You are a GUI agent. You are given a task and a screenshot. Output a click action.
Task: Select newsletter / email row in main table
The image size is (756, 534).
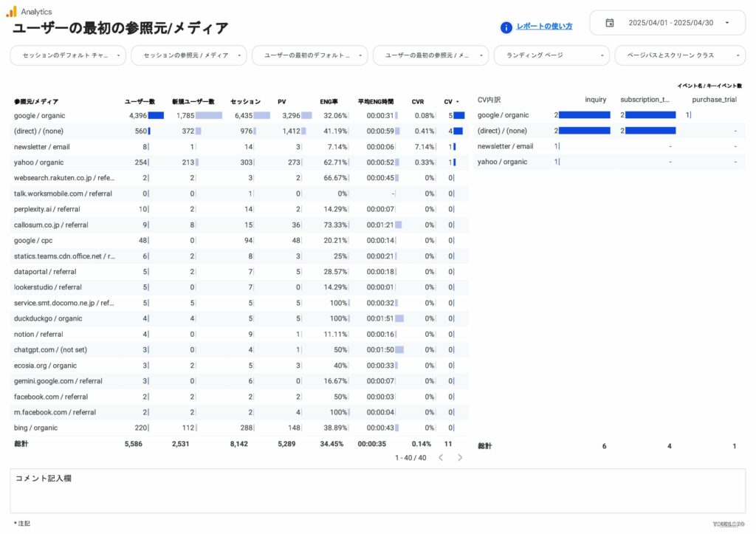click(x=240, y=147)
